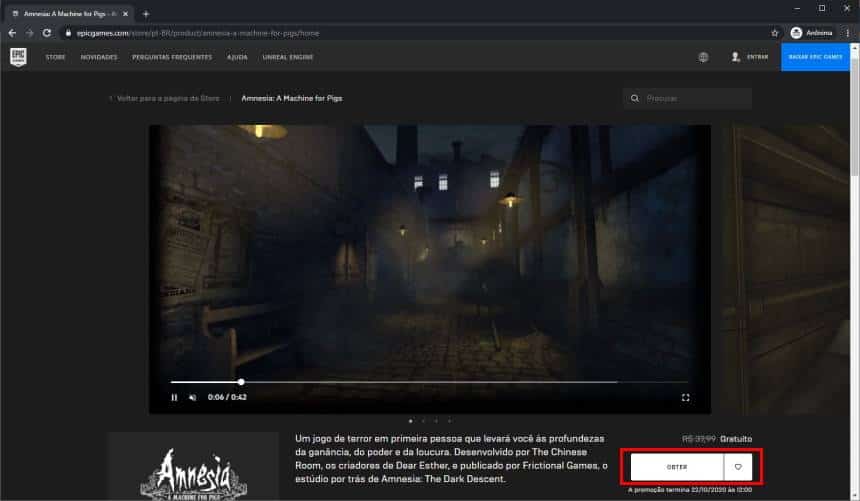Click the next slide preview image

coord(785,269)
